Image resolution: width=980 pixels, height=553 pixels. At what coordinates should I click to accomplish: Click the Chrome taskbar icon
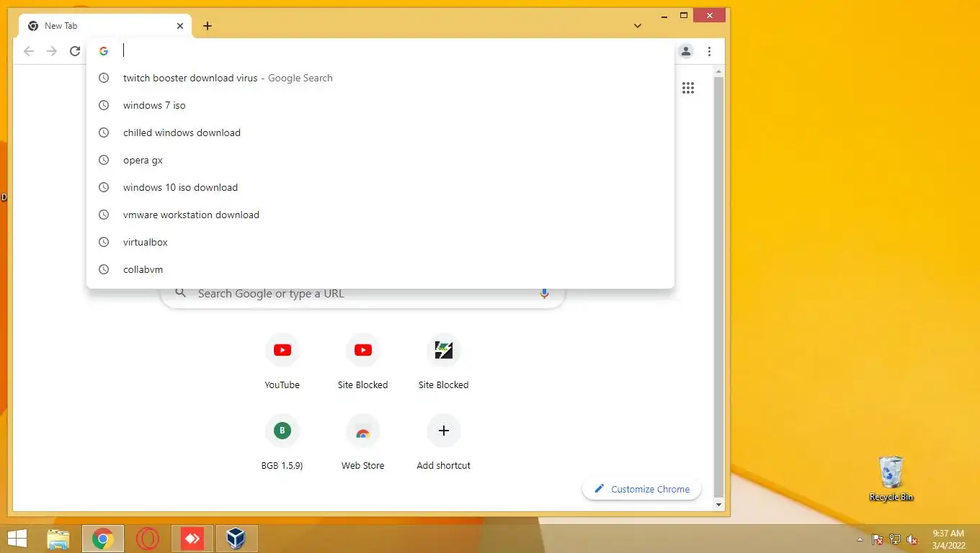(x=103, y=539)
